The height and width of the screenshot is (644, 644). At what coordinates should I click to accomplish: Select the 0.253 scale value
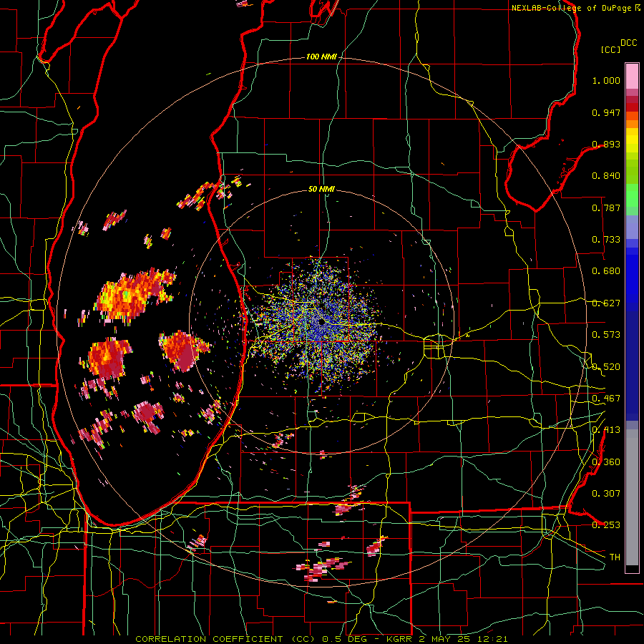[606, 525]
